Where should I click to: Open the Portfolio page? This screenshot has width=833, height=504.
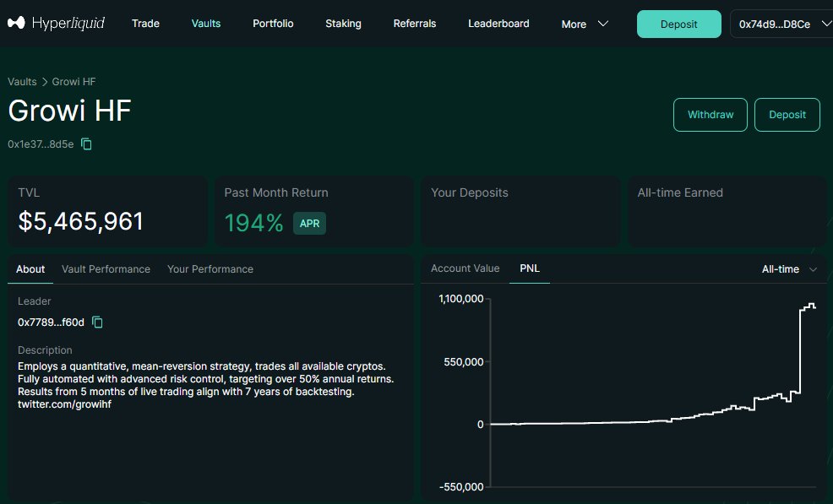tap(273, 24)
